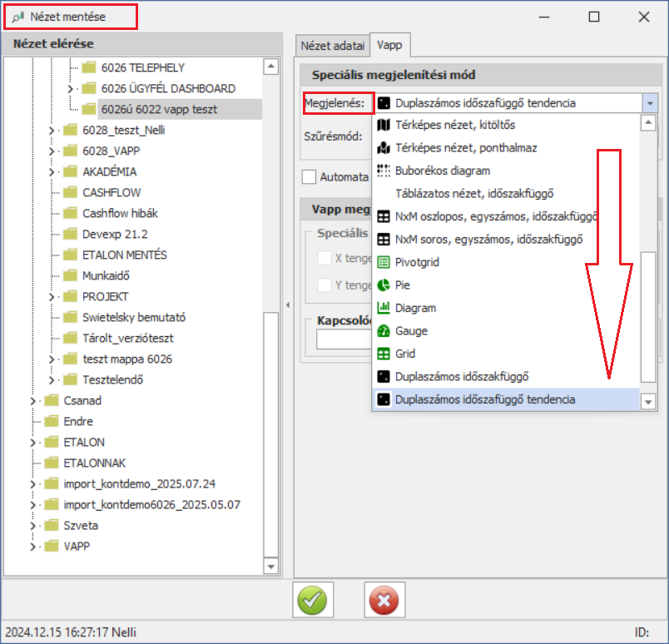Pick the Buborékos diagram icon option
This screenshot has height=644, width=669.
[384, 171]
